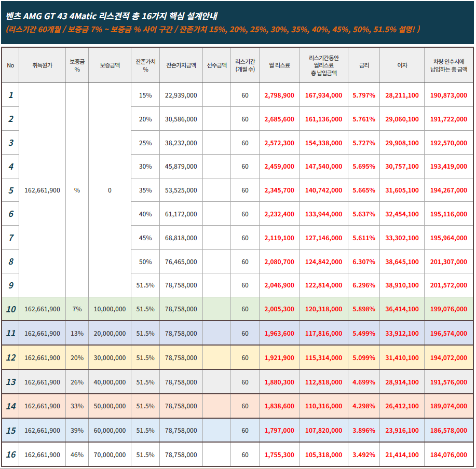
Task: Click monthly lease fee 1,921,900
Action: (x=279, y=358)
